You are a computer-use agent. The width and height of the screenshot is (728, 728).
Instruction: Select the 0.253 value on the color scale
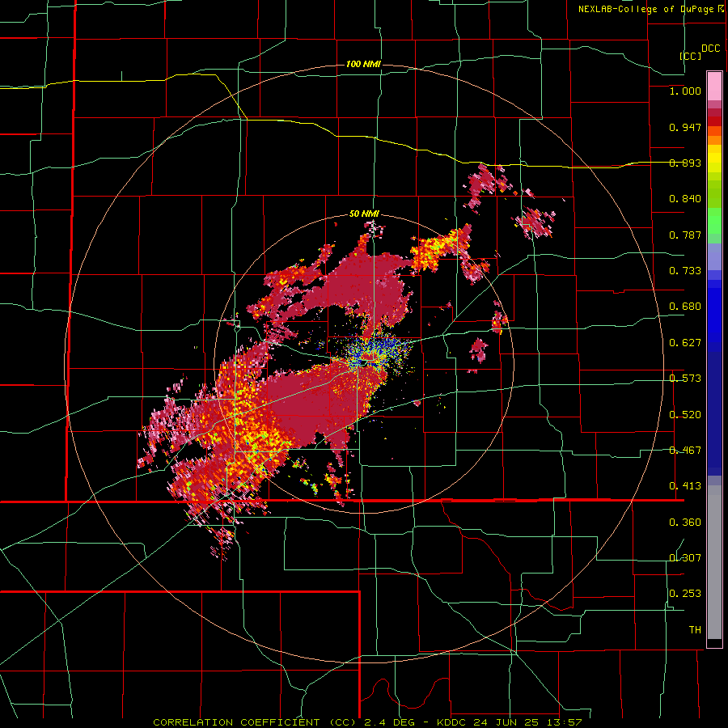pyautogui.click(x=685, y=594)
